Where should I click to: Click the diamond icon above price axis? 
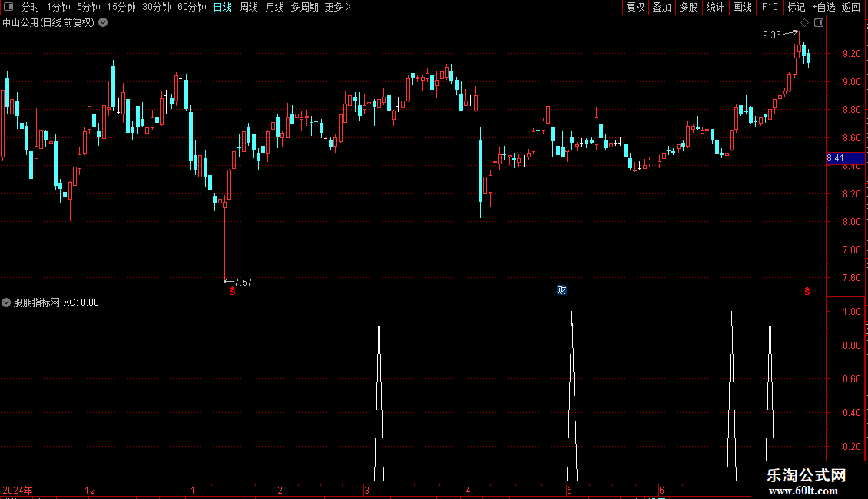(805, 23)
